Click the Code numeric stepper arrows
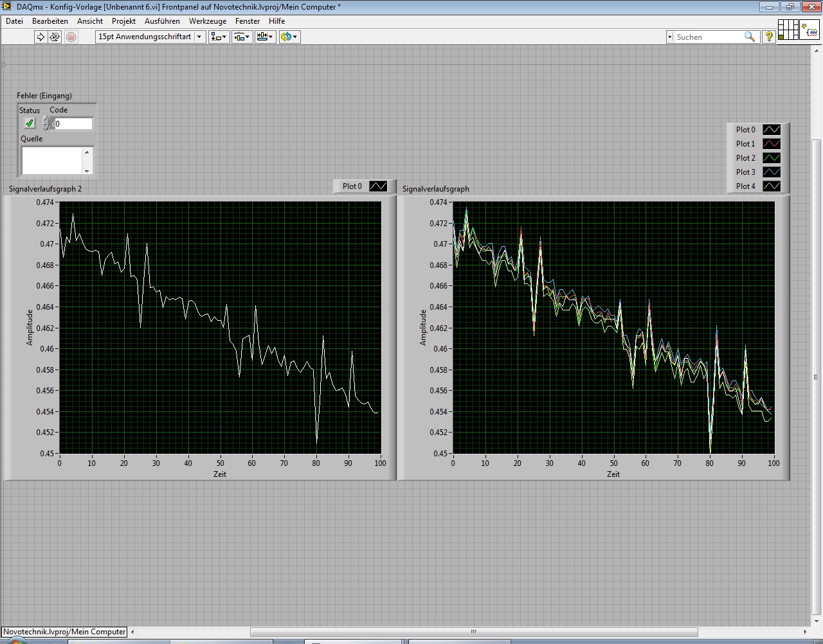This screenshot has width=823, height=644. pyautogui.click(x=46, y=123)
